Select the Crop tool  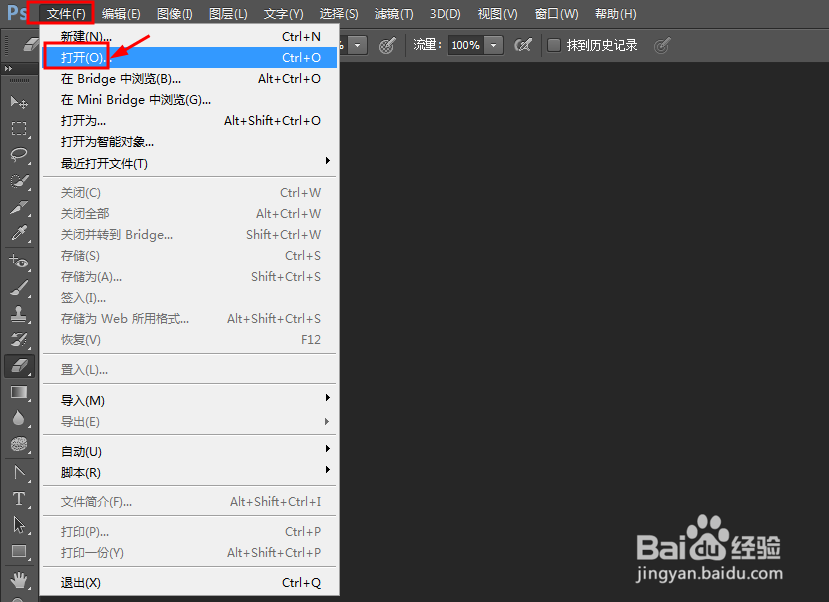point(19,207)
